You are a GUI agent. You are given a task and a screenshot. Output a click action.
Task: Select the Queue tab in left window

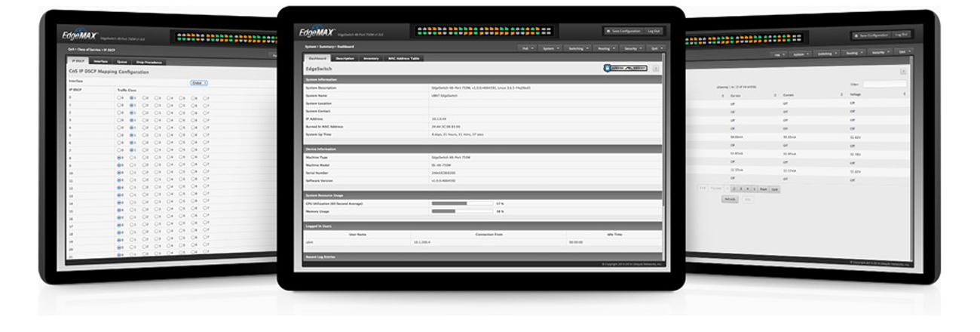[122, 62]
